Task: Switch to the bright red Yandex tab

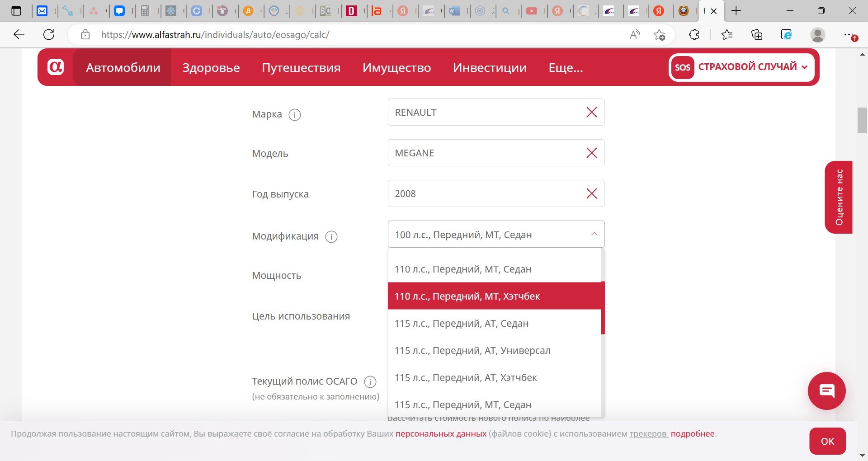Action: click(x=659, y=11)
